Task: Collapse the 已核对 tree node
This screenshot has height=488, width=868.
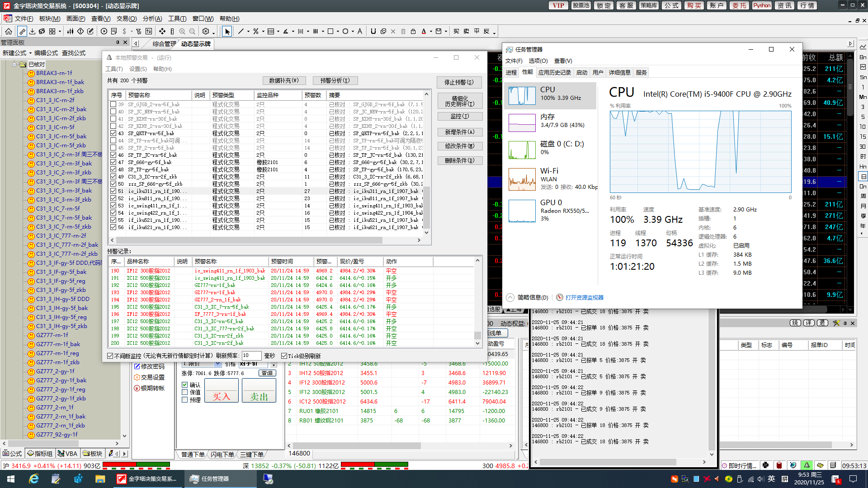Action: pyautogui.click(x=14, y=64)
